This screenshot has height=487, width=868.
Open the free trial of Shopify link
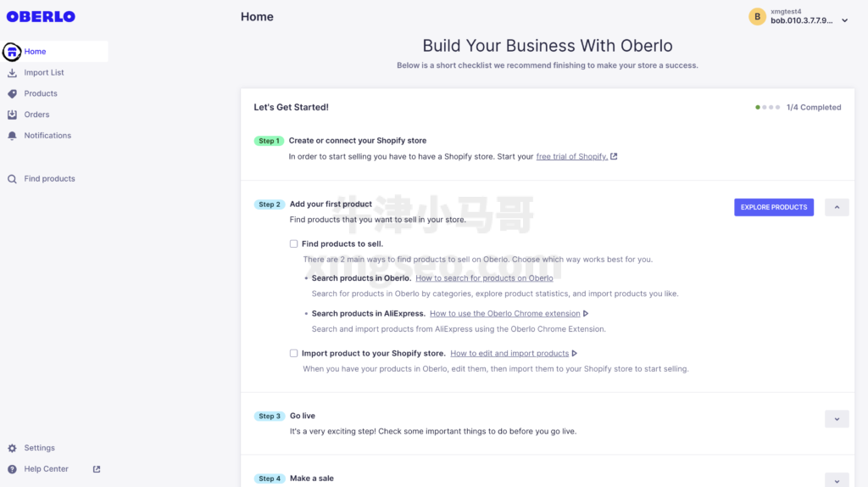[572, 157]
